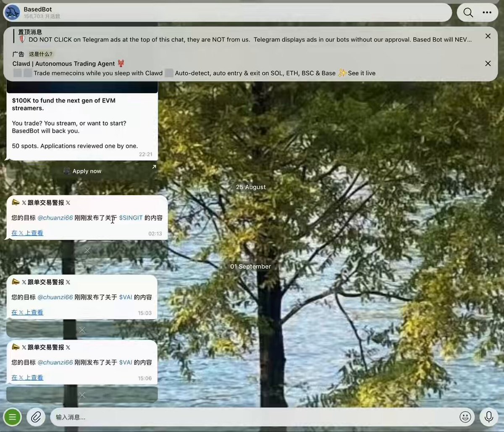Open @chuanzi66 mention in the 02:13 message
This screenshot has height=432, width=504.
click(55, 218)
